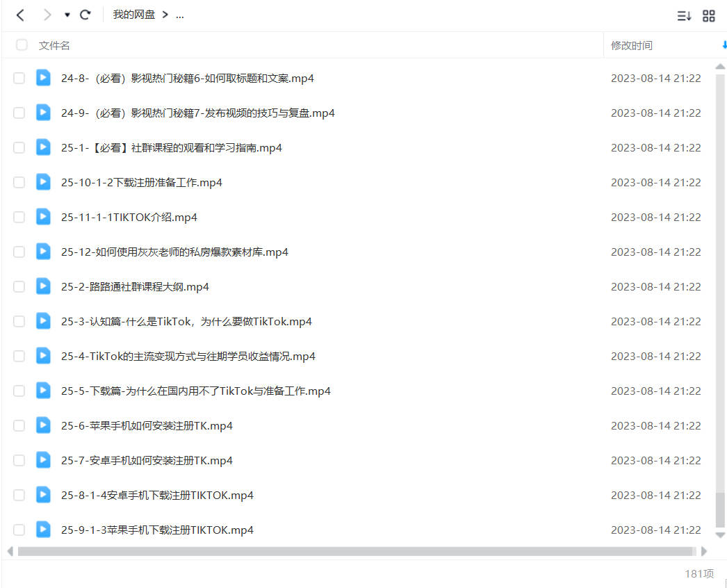The height and width of the screenshot is (588, 727).
Task: Select file name 25-6-苹果手机如何安装注册TK.mp4
Action: (147, 426)
